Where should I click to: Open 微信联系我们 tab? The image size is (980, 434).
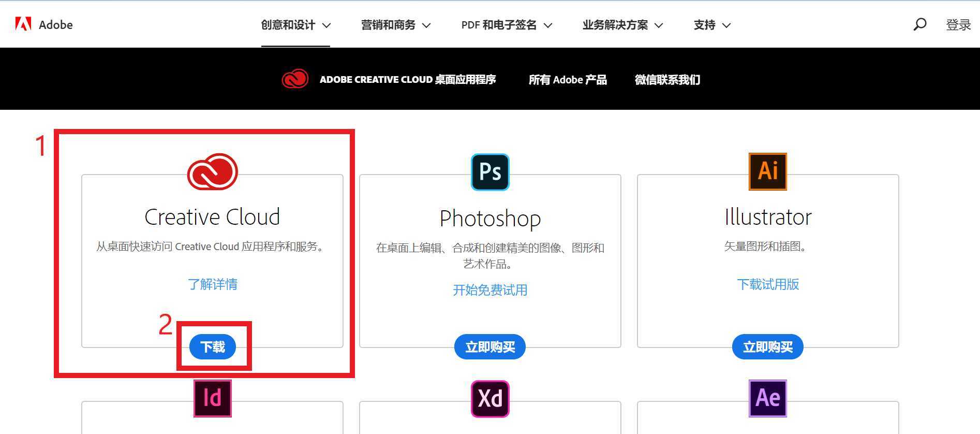point(667,79)
